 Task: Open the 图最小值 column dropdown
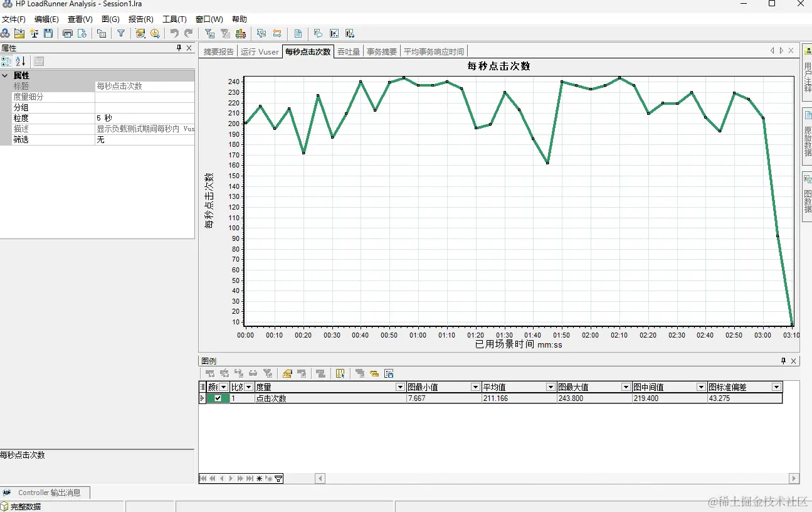(475, 387)
